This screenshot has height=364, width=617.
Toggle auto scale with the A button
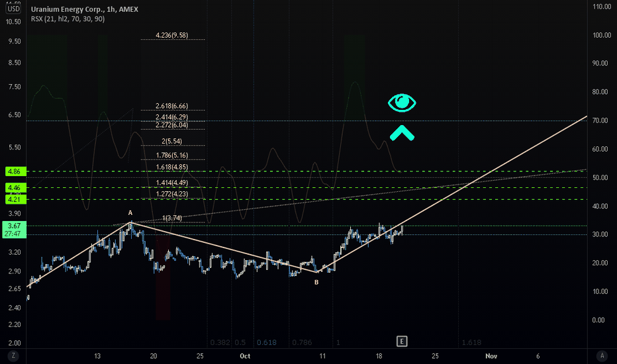click(x=602, y=356)
